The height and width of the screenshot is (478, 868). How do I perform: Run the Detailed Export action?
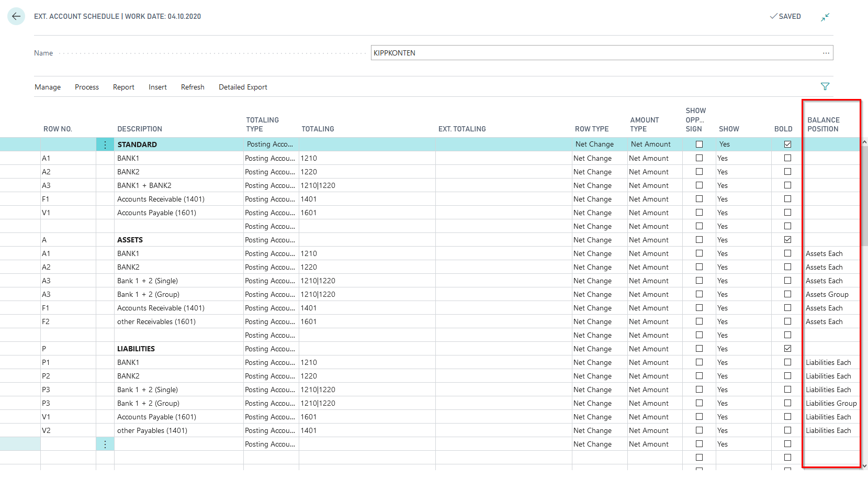(x=243, y=87)
